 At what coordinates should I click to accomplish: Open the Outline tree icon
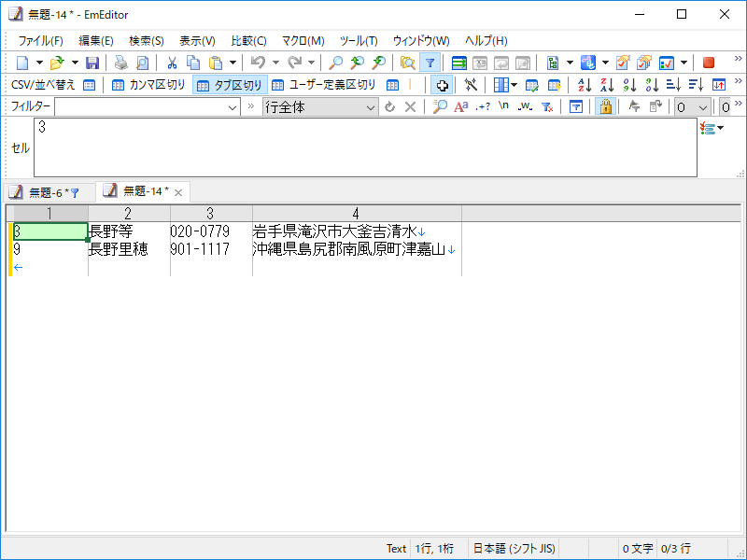553,63
